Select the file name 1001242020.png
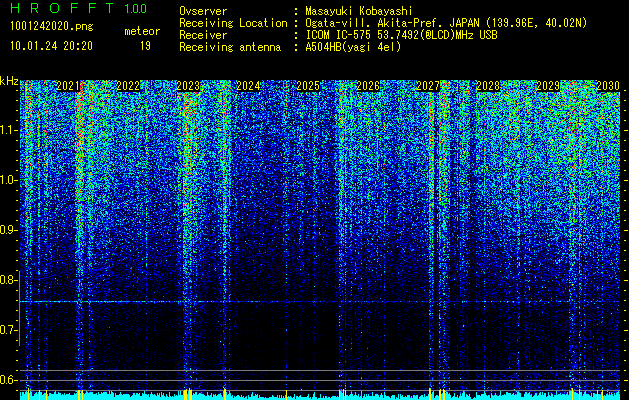The image size is (629, 400). (x=52, y=27)
